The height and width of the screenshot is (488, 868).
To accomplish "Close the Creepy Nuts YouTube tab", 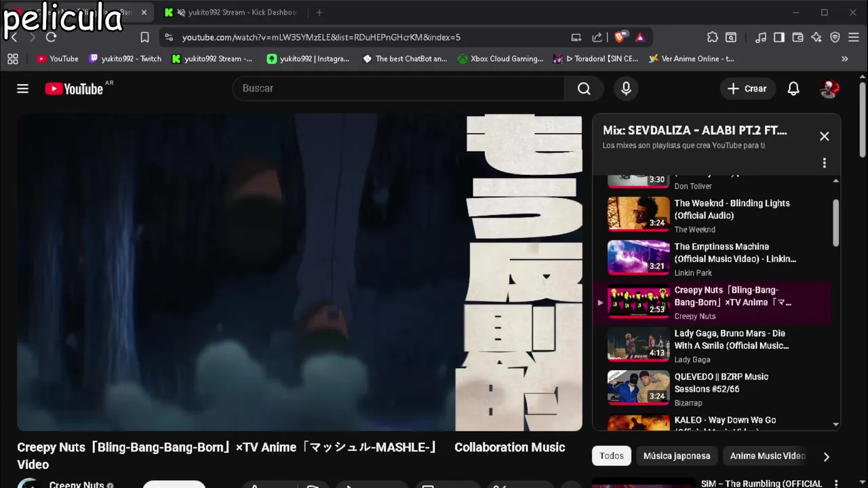I will 144,12.
